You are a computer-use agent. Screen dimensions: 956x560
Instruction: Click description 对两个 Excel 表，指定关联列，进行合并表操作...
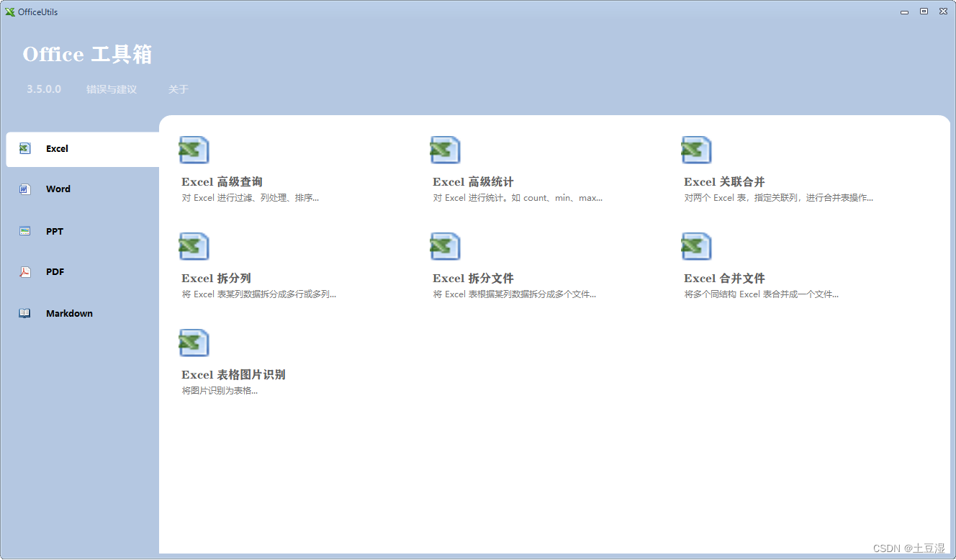coord(779,198)
